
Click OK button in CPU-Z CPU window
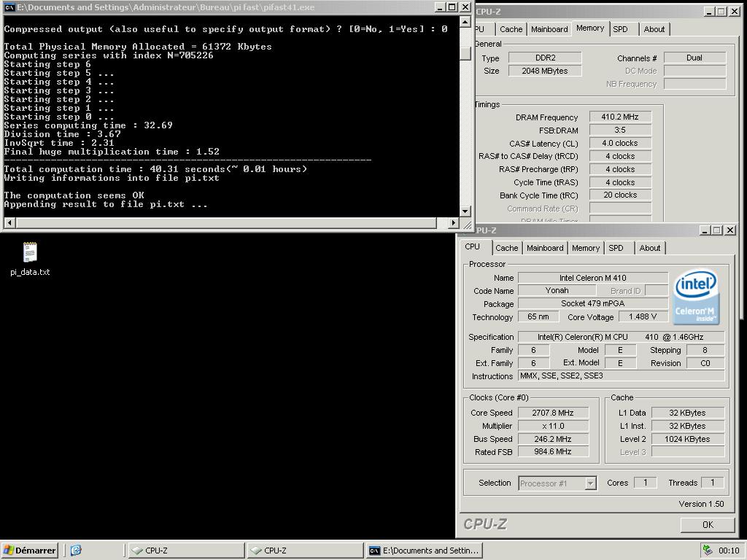pyautogui.click(x=708, y=524)
